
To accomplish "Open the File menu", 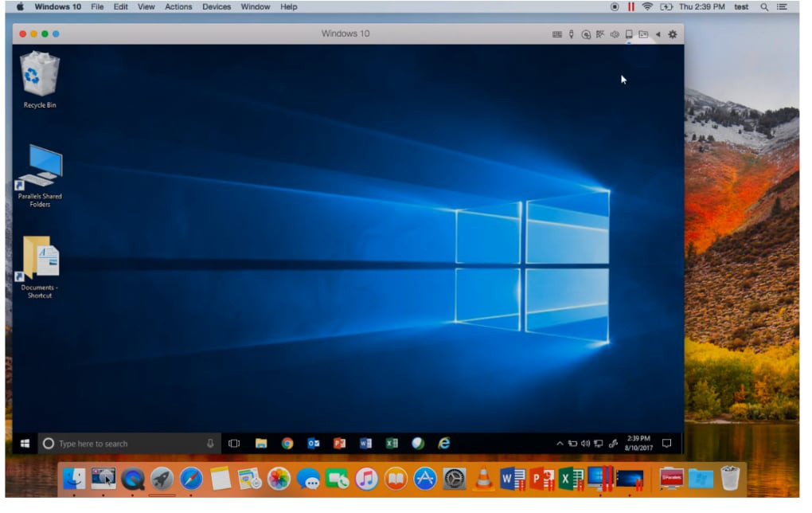I will pyautogui.click(x=97, y=6).
